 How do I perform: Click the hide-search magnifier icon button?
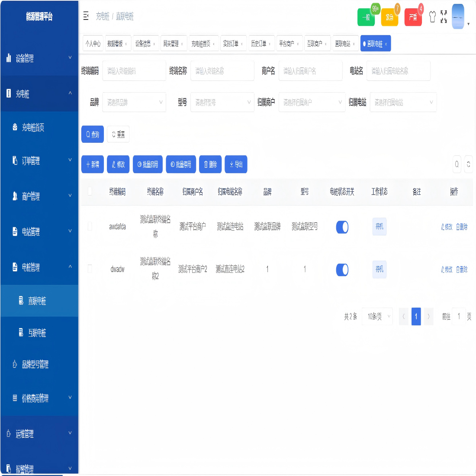457,164
